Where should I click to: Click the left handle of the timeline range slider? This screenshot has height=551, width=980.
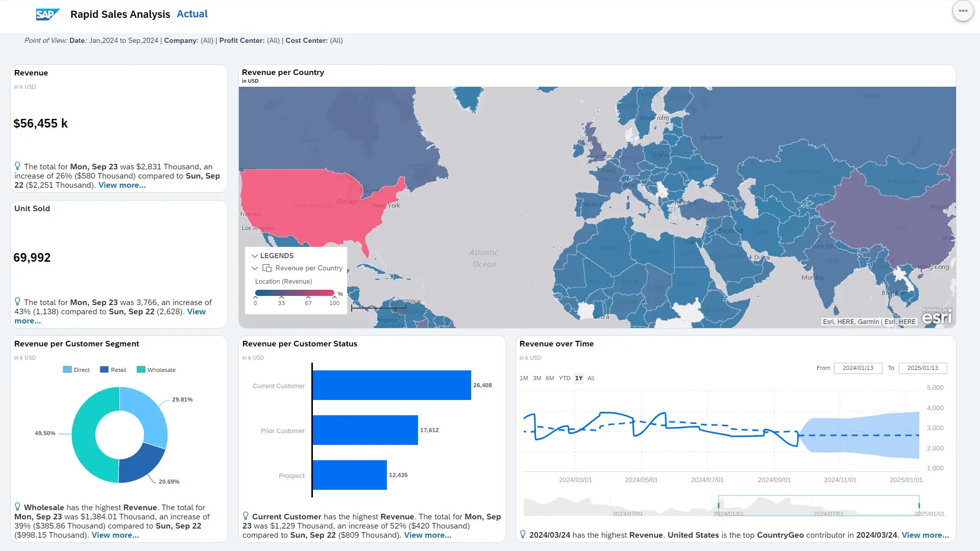pos(719,505)
